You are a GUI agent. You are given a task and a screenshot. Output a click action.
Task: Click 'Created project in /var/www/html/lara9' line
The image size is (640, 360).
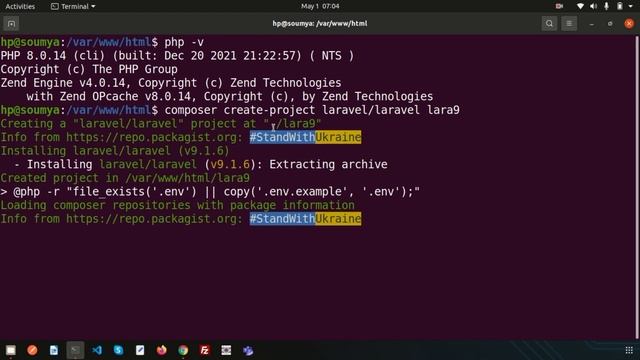[125, 178]
